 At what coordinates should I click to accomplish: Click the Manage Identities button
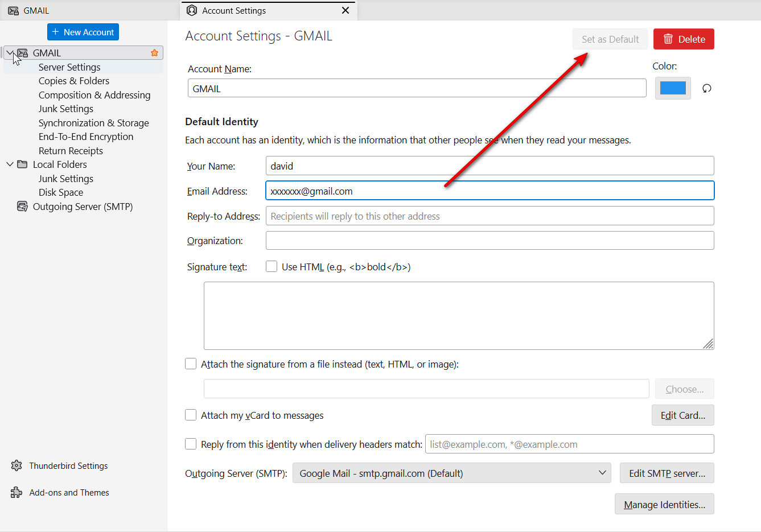pos(664,504)
